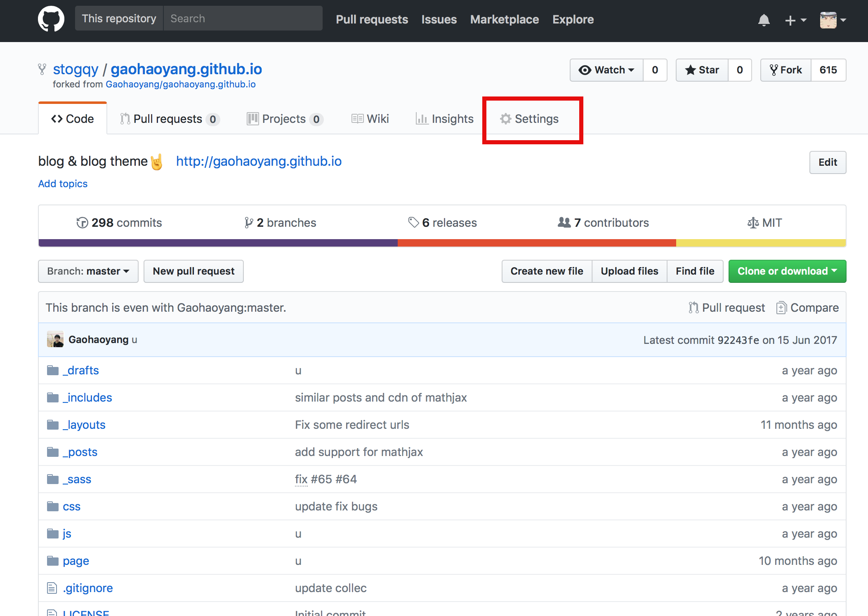Open the notifications bell
The image size is (868, 616).
(764, 20)
